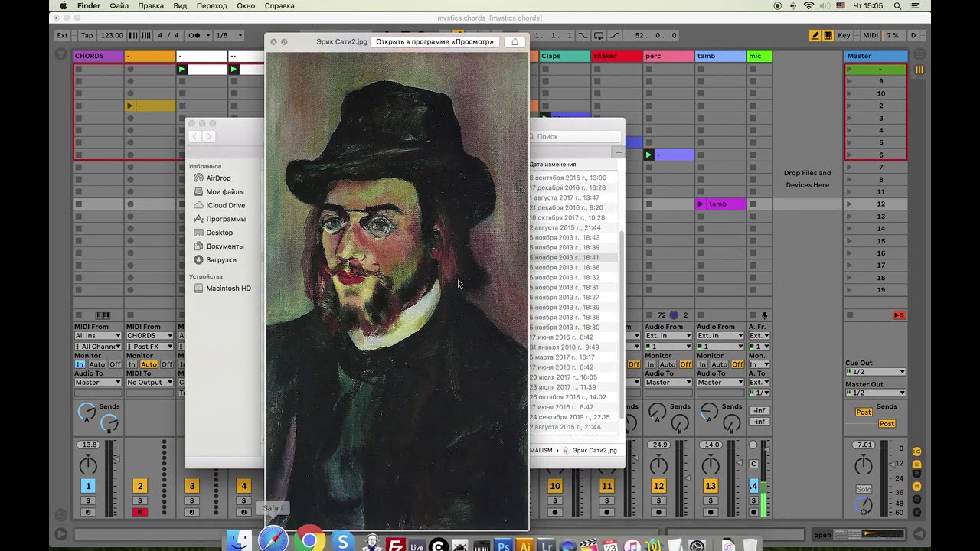Click the Wi-Fi icon in the menu bar

click(x=808, y=5)
